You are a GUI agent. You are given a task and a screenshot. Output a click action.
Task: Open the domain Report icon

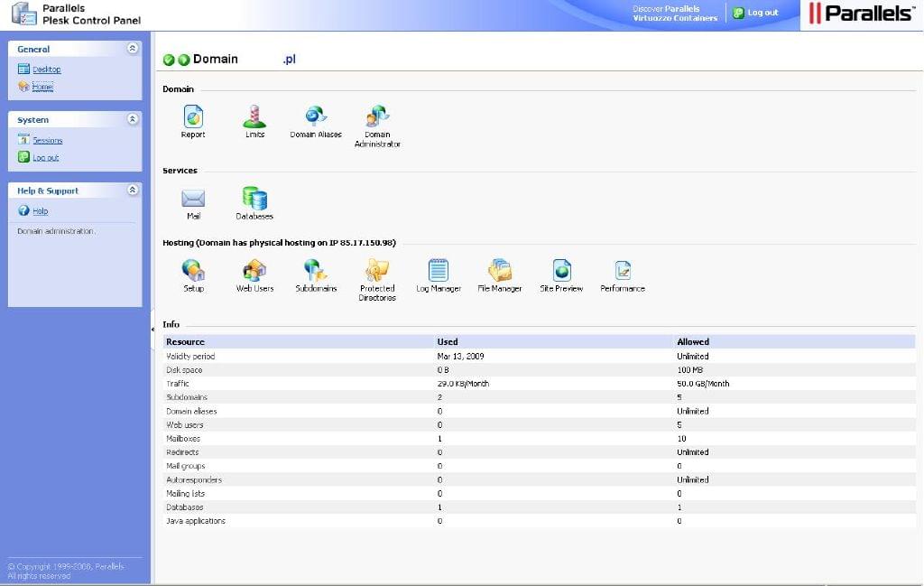(193, 116)
